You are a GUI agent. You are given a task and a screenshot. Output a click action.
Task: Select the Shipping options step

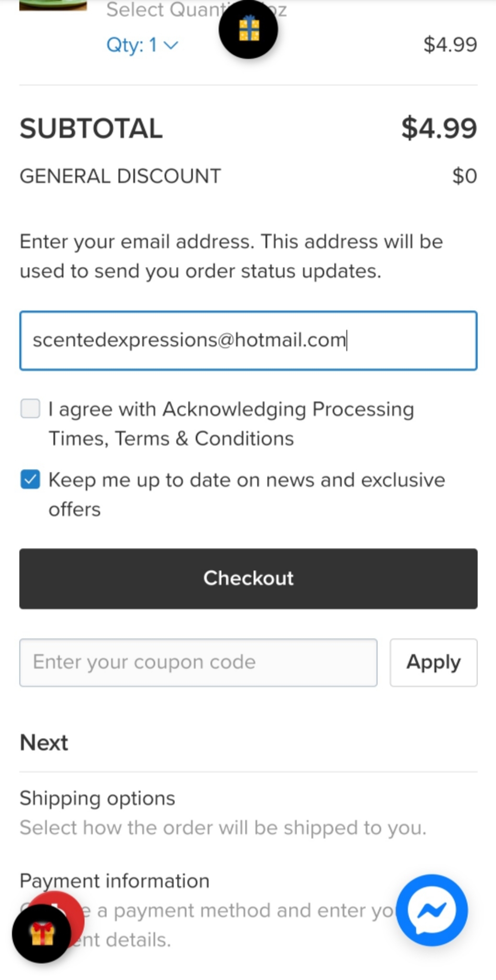(x=98, y=798)
